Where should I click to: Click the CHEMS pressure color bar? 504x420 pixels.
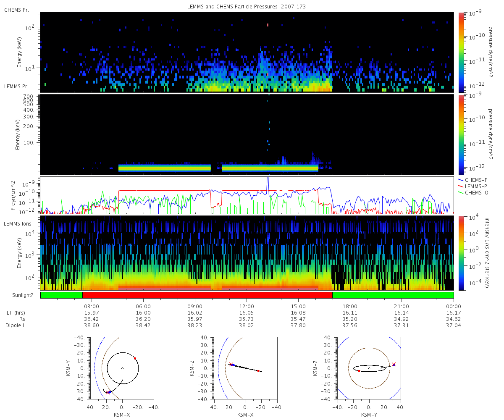click(x=461, y=52)
